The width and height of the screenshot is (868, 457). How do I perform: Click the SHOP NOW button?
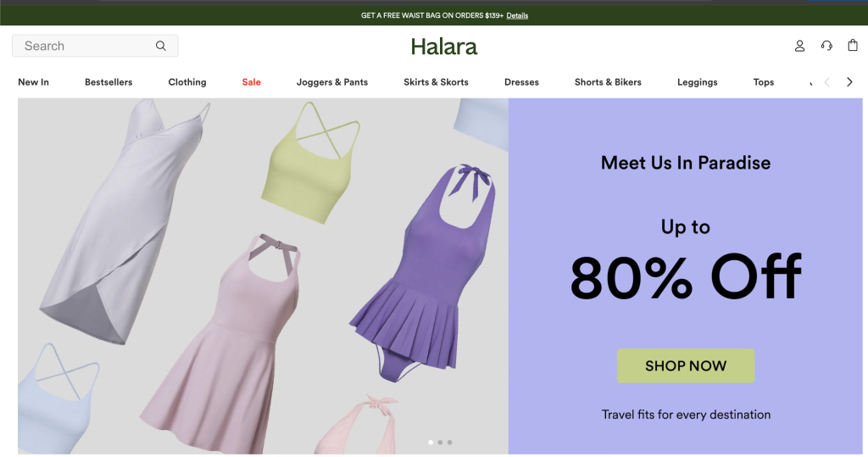pos(685,365)
